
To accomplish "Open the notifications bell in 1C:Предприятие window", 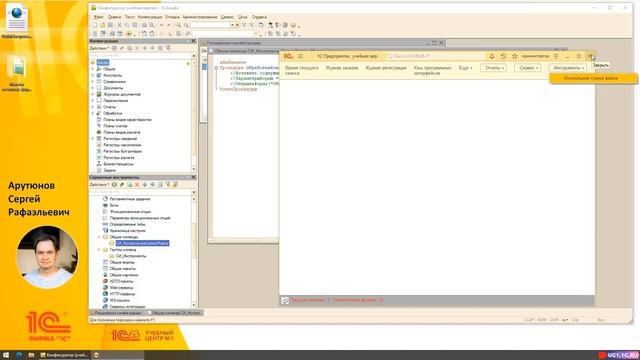I will (492, 56).
